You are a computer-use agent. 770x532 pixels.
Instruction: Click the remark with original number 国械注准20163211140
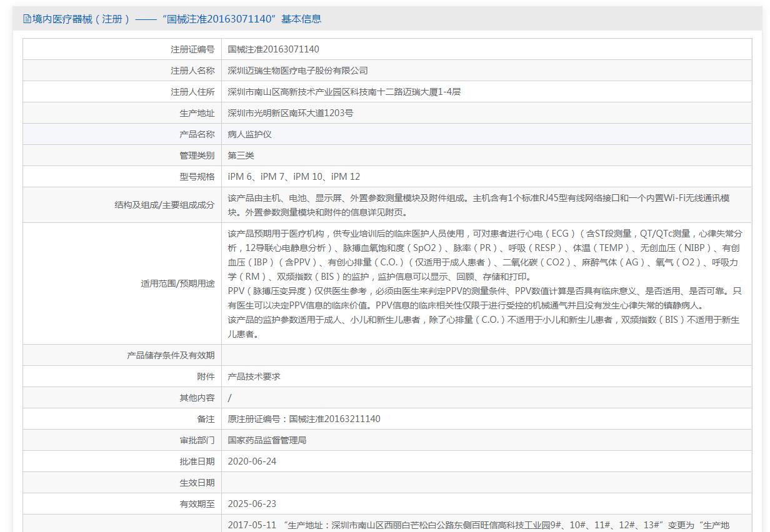[304, 419]
